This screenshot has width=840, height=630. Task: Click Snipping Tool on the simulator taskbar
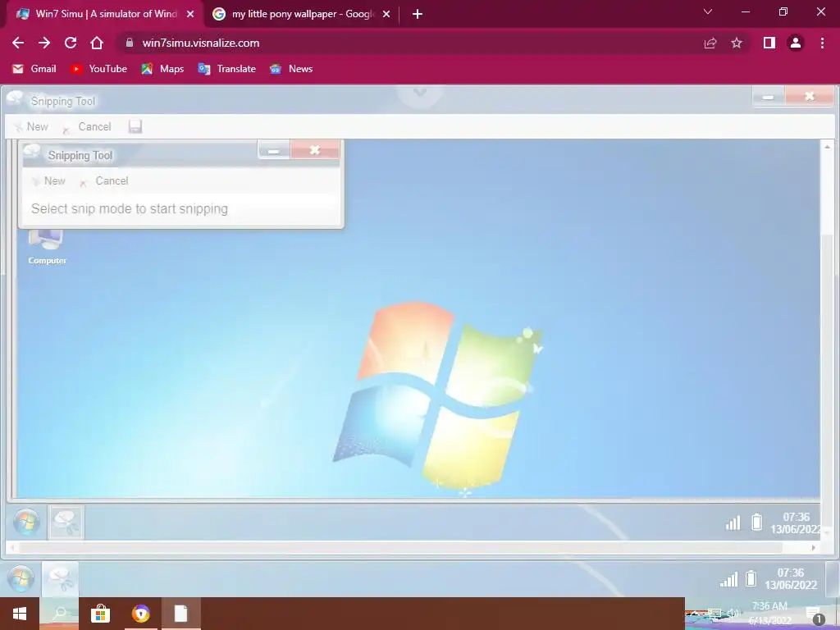click(60, 579)
